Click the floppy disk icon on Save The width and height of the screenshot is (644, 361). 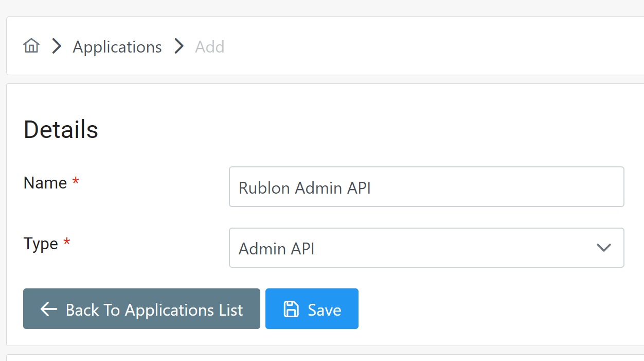pyautogui.click(x=291, y=309)
